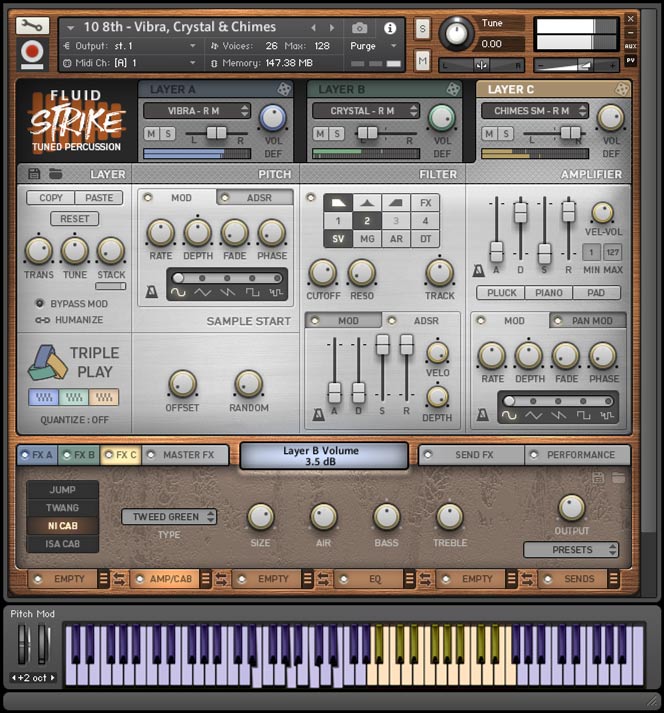
Task: Click the load layer folder icon
Action: point(55,174)
